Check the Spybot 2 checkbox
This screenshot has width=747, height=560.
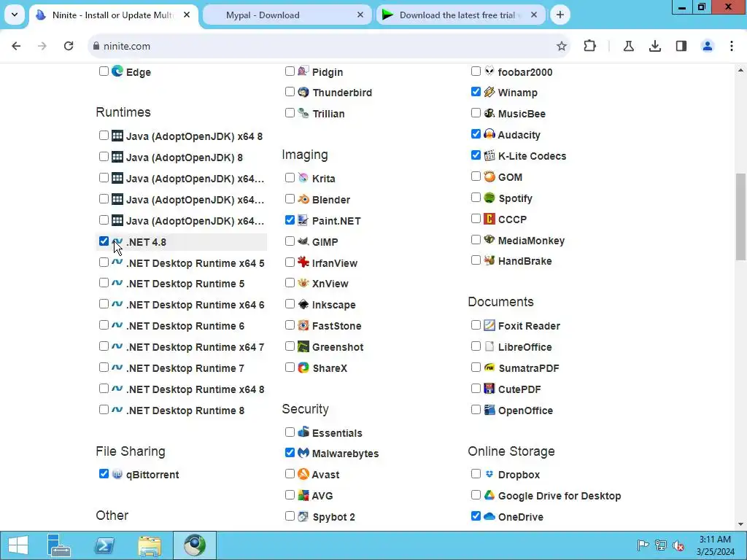[290, 516]
